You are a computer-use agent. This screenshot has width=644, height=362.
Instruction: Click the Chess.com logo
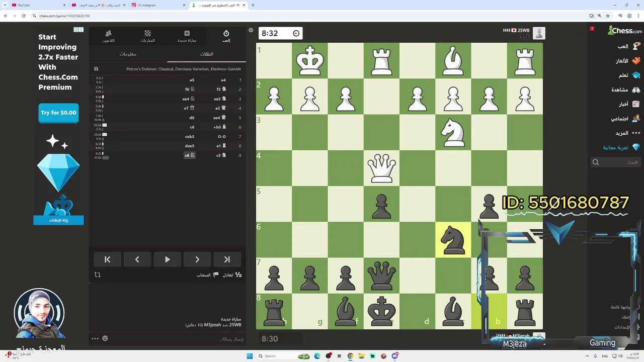624,31
